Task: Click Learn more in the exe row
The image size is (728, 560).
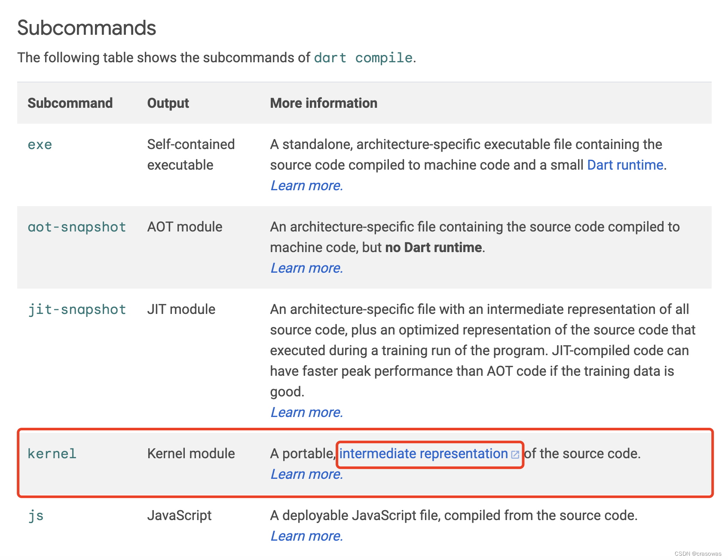Action: click(306, 186)
